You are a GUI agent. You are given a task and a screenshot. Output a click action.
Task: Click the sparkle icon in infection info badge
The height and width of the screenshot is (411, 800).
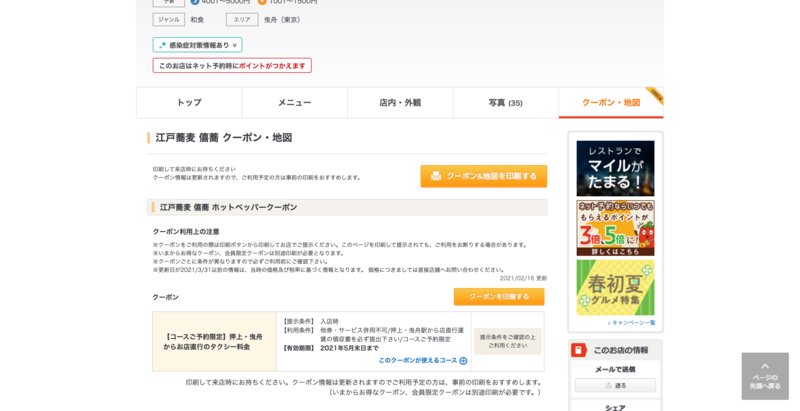click(x=163, y=45)
